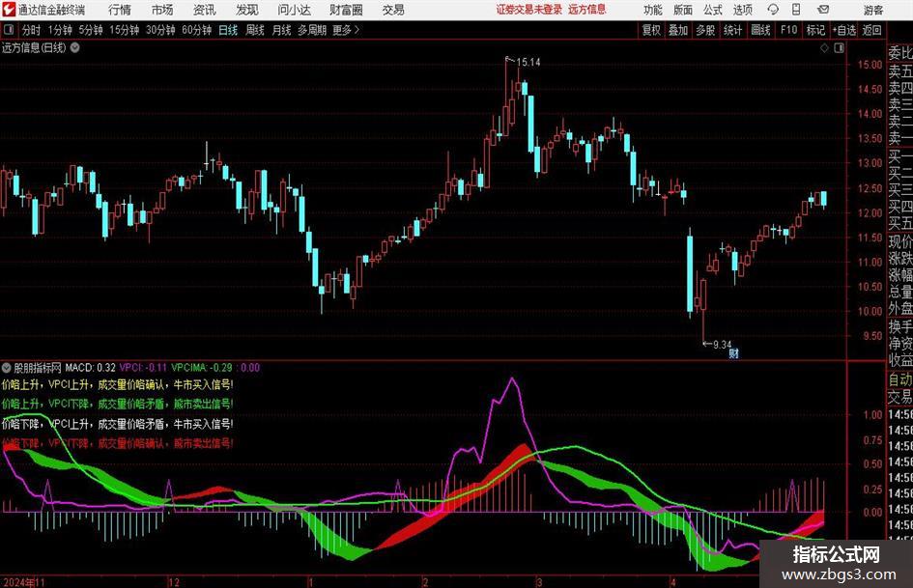Switch to 分时 chart period

tap(31, 30)
